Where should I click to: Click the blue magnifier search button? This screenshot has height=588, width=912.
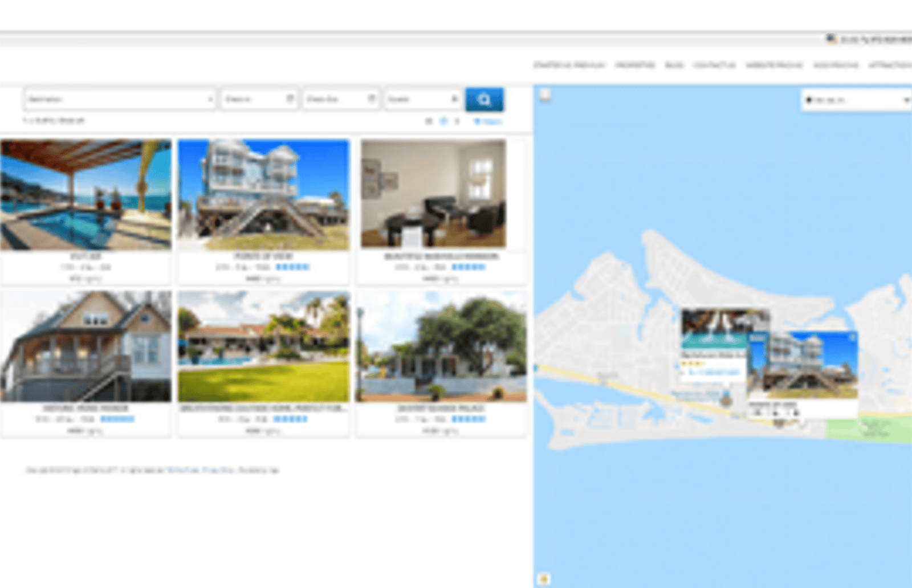[484, 100]
